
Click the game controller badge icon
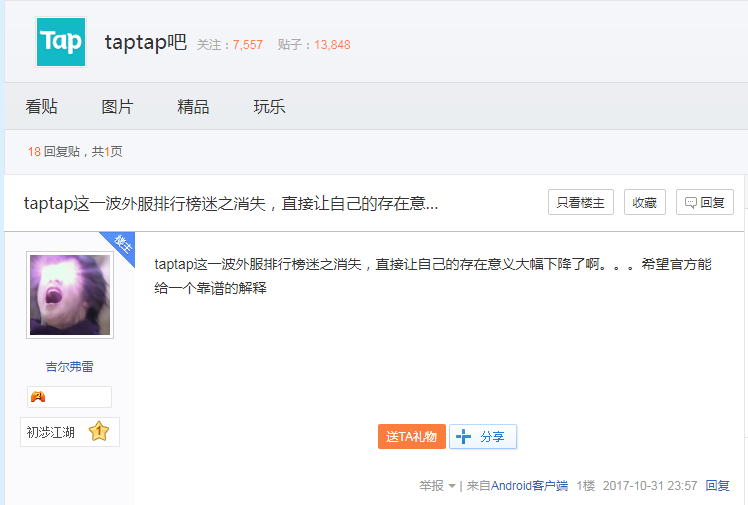[x=38, y=396]
